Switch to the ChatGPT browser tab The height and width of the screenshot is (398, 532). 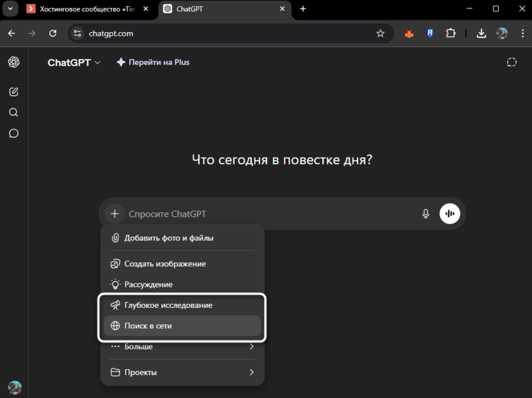pos(224,9)
